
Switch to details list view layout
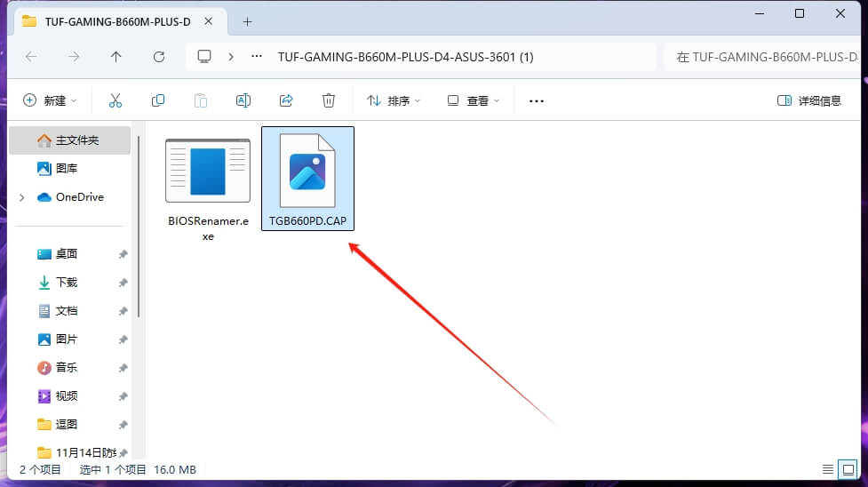pyautogui.click(x=828, y=469)
